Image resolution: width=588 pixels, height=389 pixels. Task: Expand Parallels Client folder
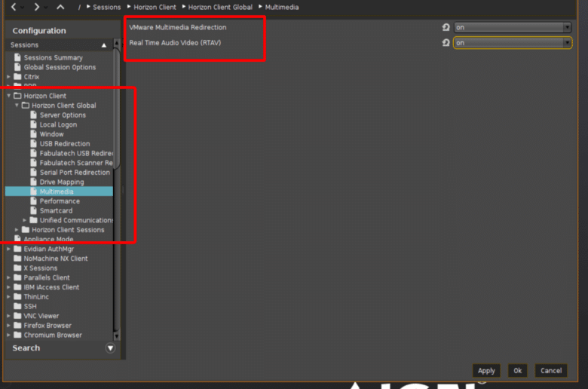tap(8, 277)
